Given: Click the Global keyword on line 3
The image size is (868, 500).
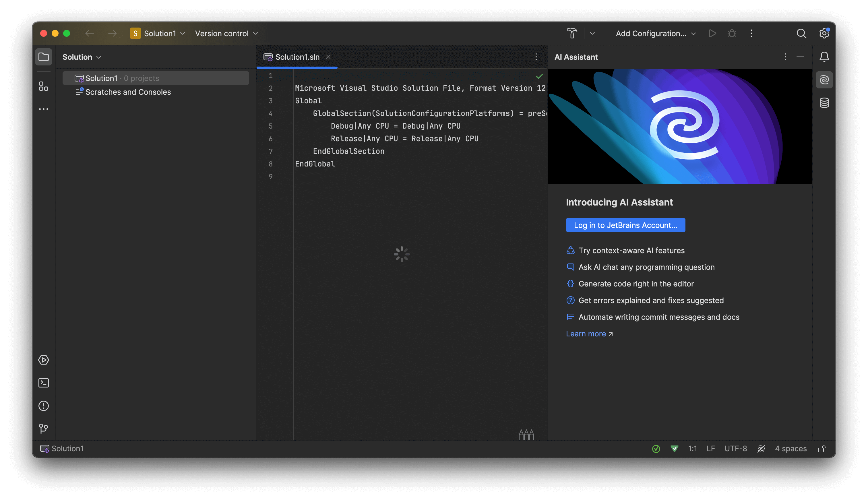Looking at the screenshot, I should pos(308,101).
